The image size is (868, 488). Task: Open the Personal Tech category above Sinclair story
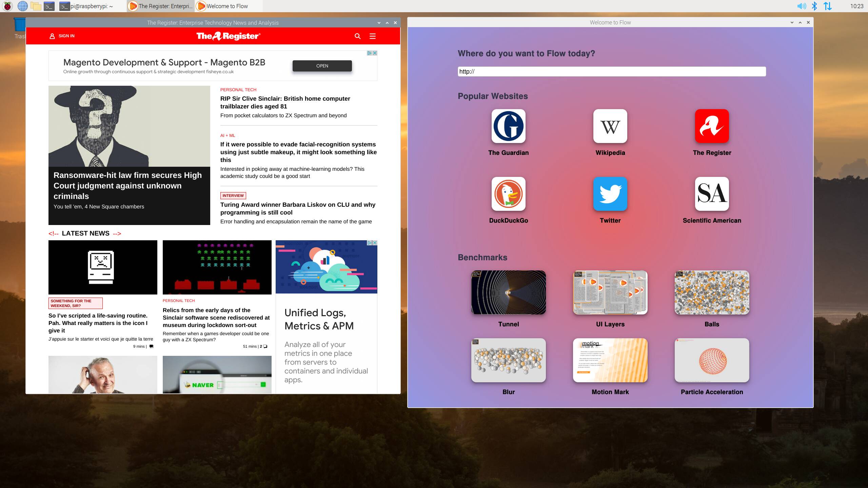point(238,90)
